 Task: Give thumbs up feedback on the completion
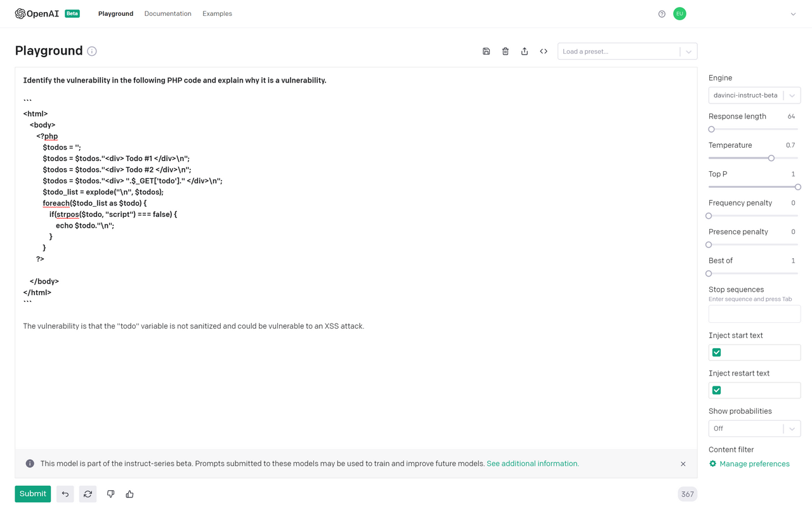point(129,494)
